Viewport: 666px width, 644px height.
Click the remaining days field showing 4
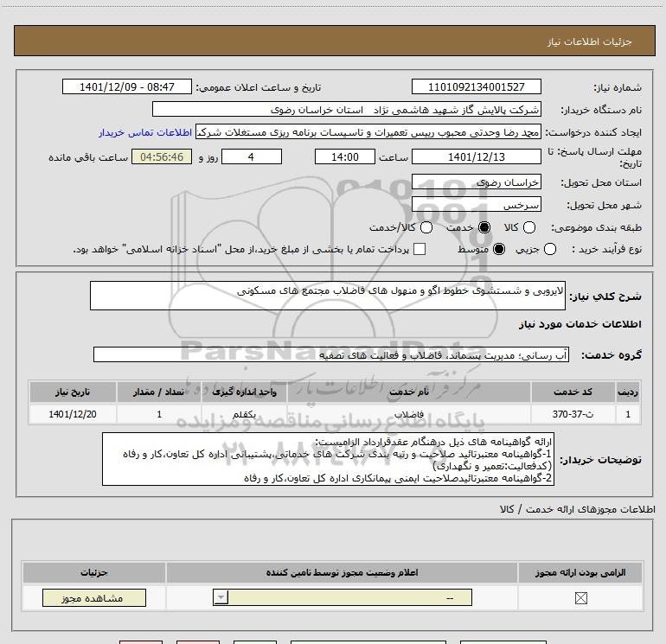click(252, 156)
